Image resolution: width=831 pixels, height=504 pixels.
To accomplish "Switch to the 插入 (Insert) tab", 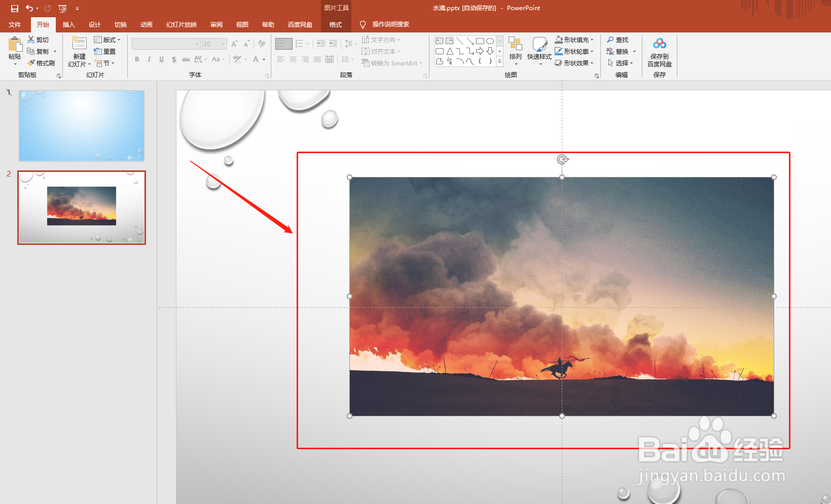I will [x=68, y=24].
